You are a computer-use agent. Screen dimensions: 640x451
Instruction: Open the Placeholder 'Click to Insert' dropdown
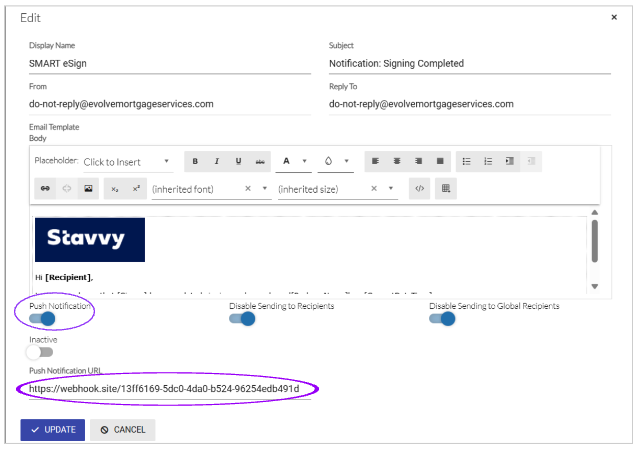[x=128, y=162]
